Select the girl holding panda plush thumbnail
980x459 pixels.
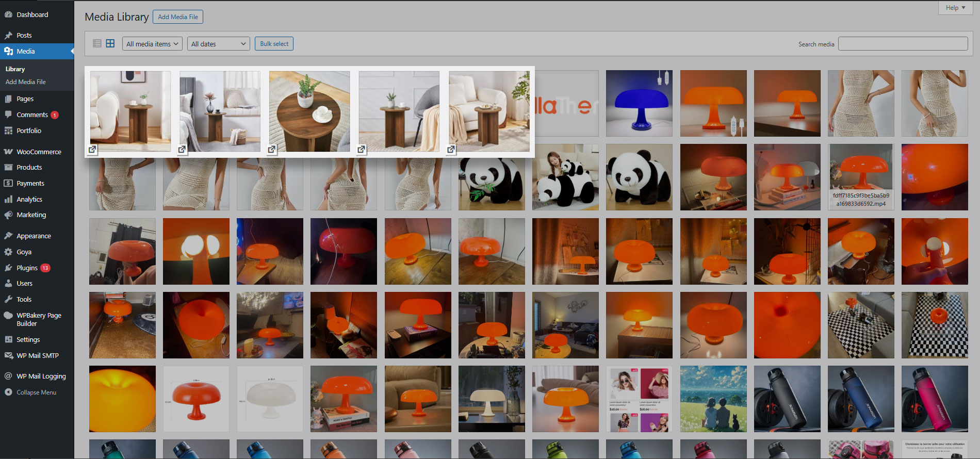[565, 177]
